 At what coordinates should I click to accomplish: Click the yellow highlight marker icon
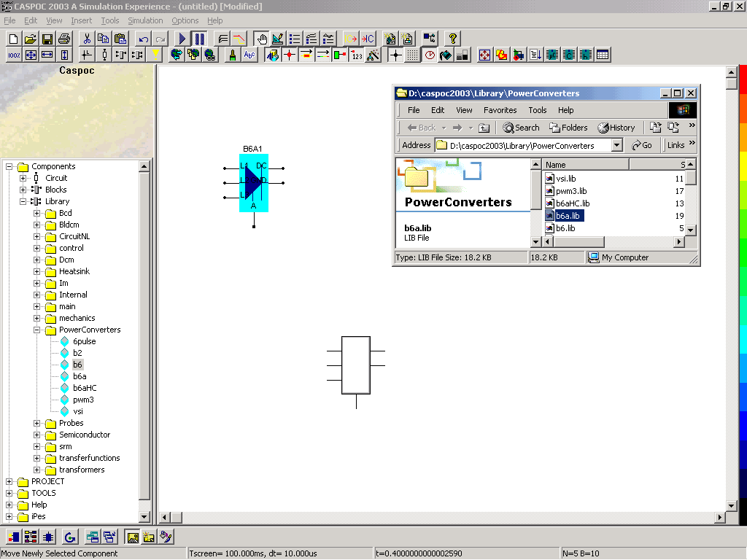pos(155,55)
